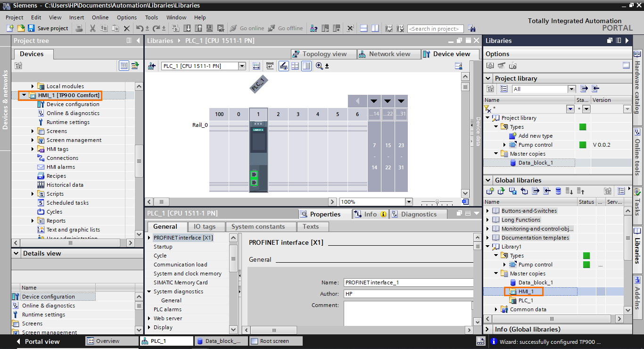Toggle the Device overview pane visibility
644x349 pixels.
point(306,66)
